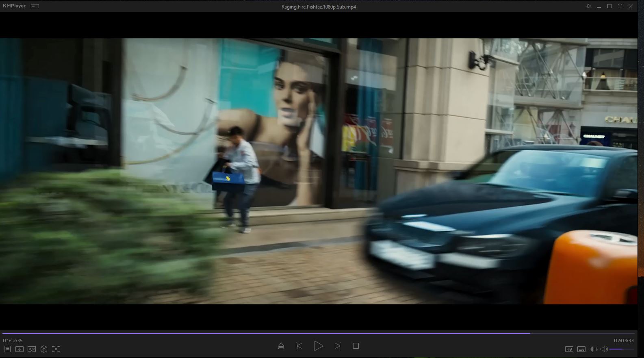
Task: Click the compact mode icon beside KMPlayer
Action: [35, 6]
